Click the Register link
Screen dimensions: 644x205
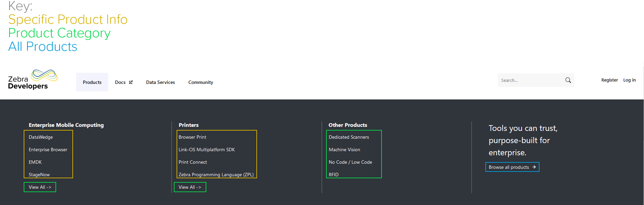point(609,80)
